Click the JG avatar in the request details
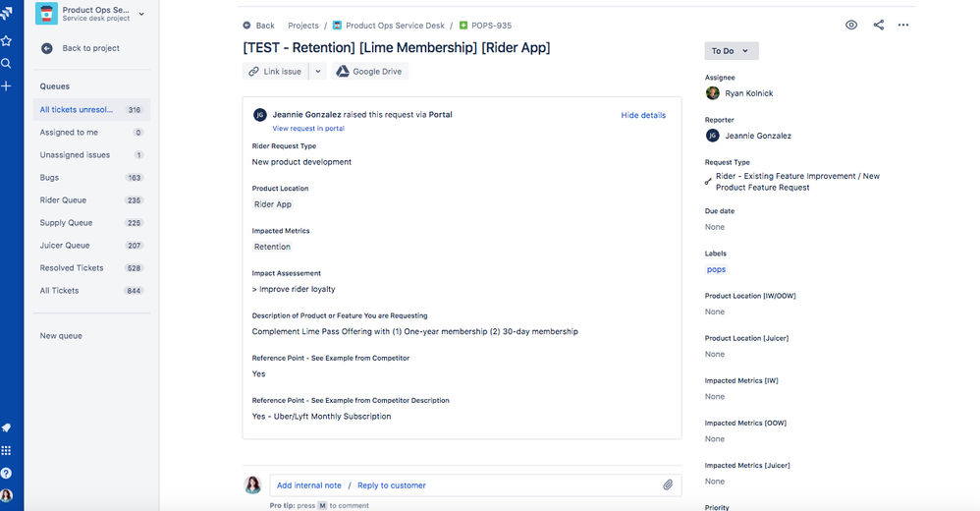 point(260,115)
